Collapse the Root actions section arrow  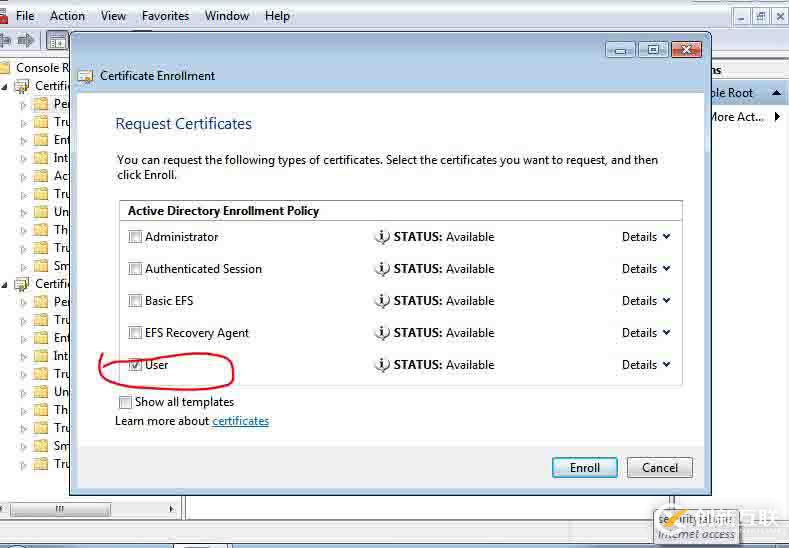click(x=776, y=93)
